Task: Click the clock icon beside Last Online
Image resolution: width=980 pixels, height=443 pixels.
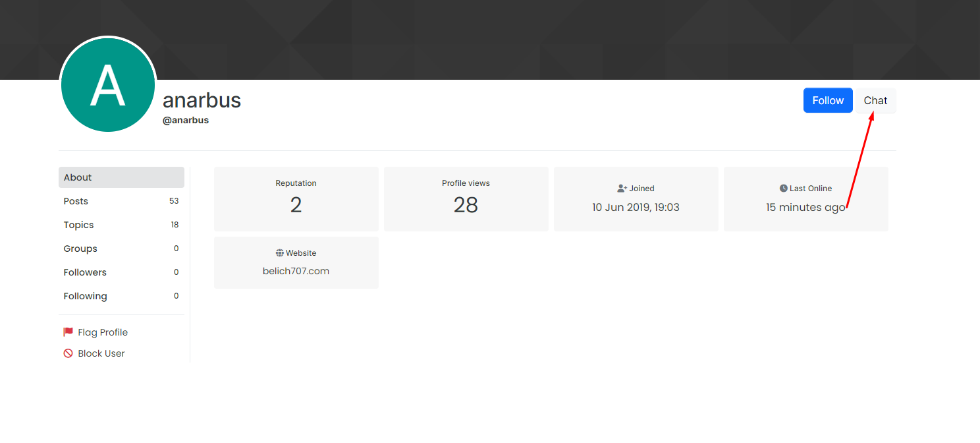Action: 783,189
